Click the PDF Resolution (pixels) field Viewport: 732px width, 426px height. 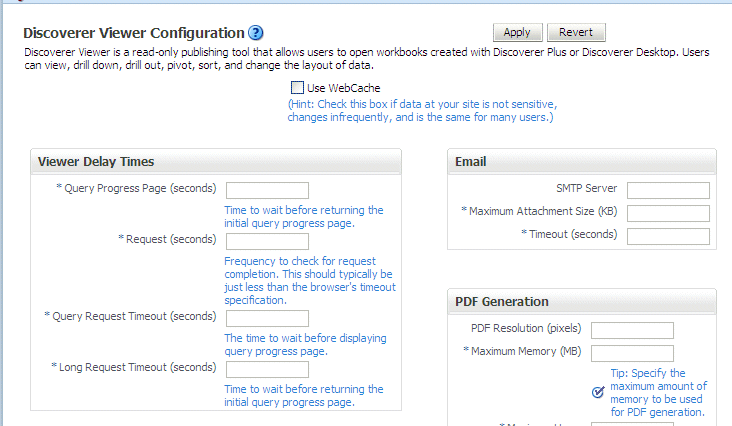pos(632,330)
